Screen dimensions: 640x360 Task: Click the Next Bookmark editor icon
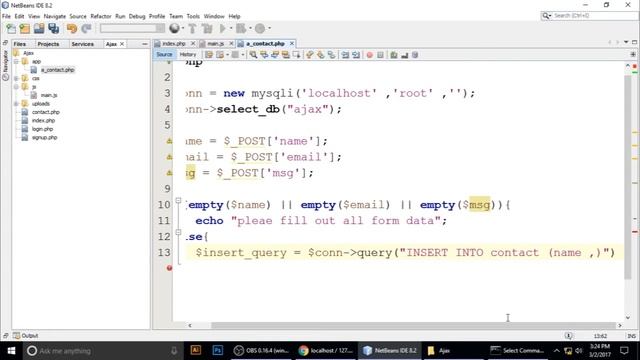320,55
